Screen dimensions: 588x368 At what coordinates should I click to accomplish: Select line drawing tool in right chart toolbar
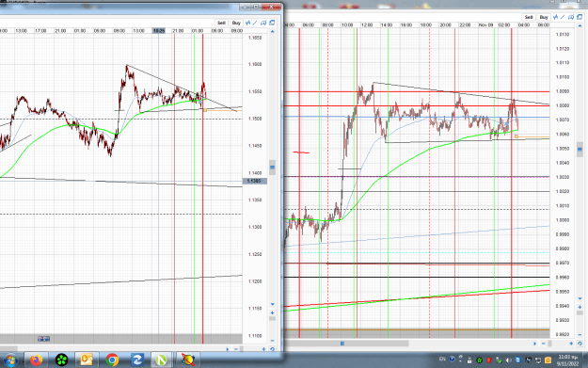tap(563, 17)
